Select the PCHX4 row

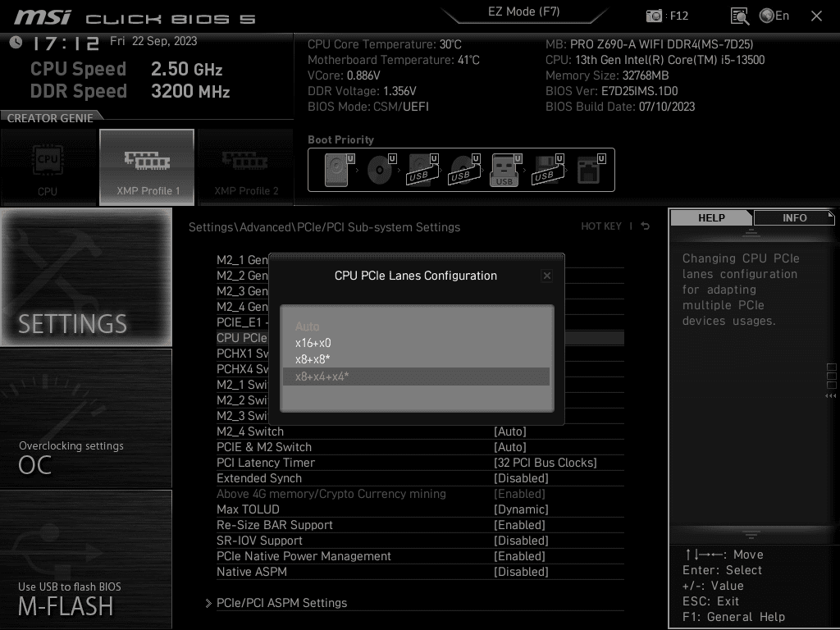(x=242, y=368)
